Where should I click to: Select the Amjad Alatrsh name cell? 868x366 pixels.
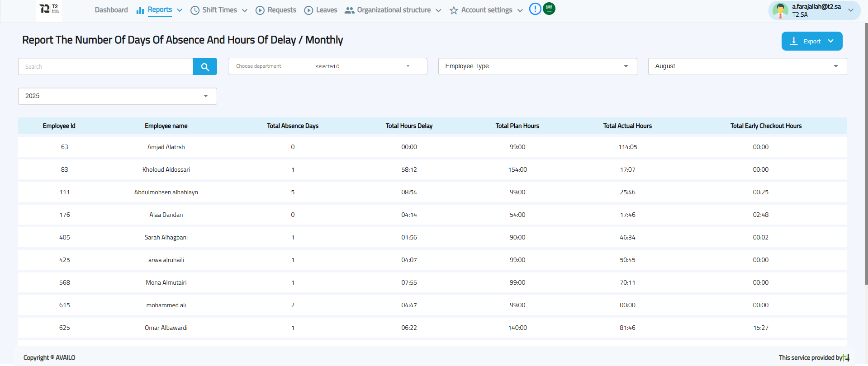(166, 147)
